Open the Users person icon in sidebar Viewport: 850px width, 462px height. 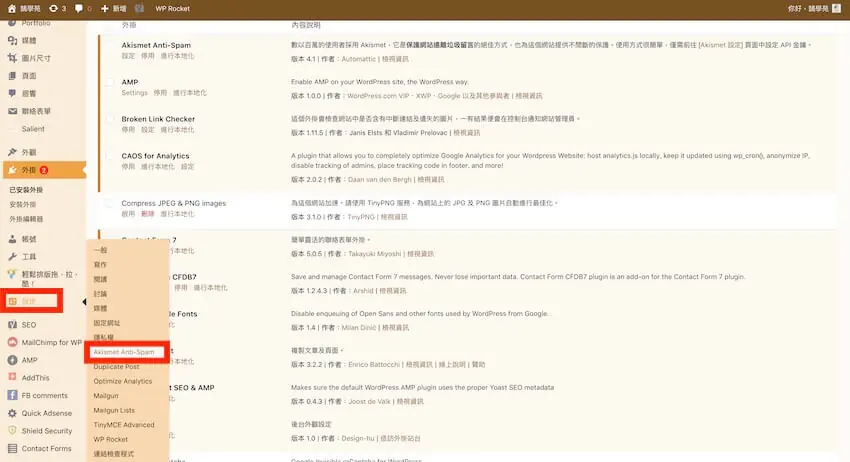(12, 239)
